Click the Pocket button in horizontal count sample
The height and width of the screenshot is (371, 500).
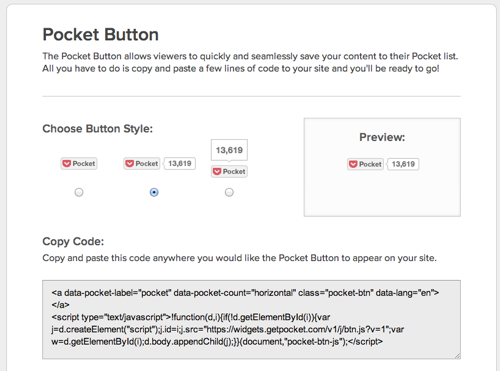142,164
